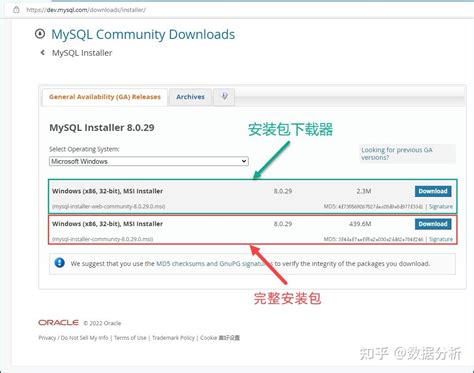
Task: Open the microphone-icon tab next to Archives
Action: [224, 97]
